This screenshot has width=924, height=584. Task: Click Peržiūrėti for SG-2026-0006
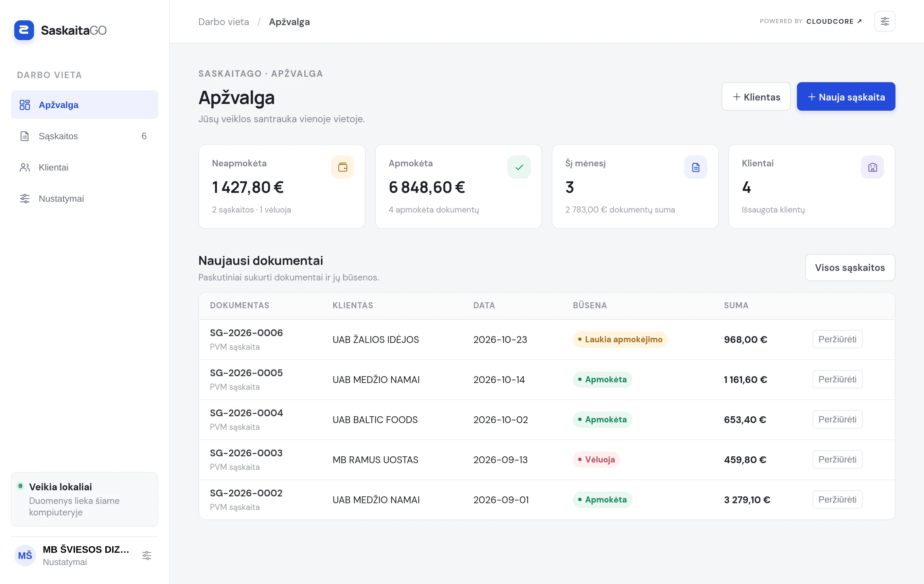(x=837, y=339)
